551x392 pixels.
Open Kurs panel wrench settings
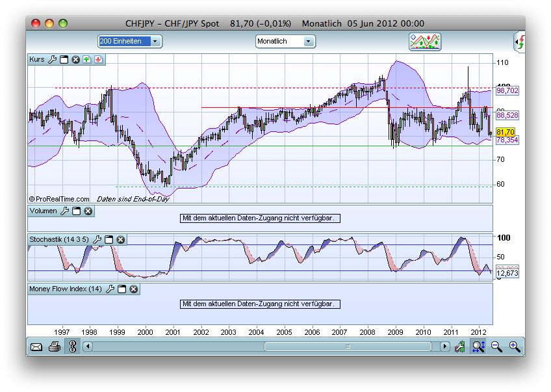click(x=53, y=59)
